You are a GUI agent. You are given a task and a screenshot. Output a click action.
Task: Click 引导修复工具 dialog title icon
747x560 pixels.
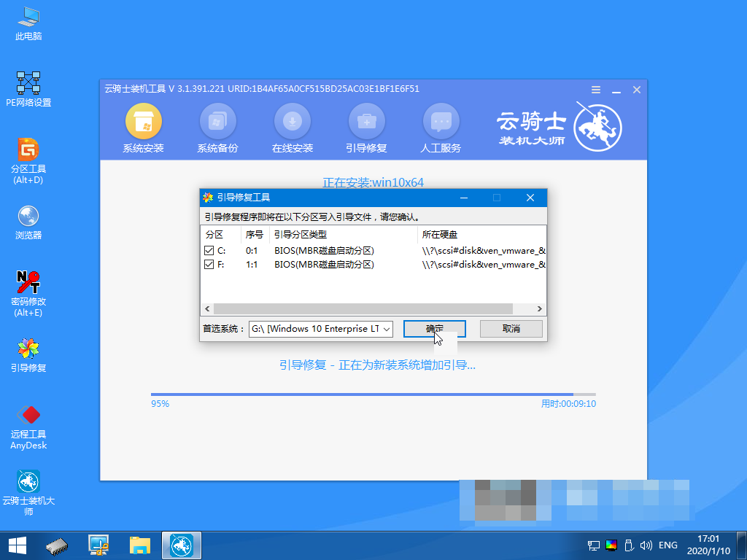pyautogui.click(x=208, y=197)
